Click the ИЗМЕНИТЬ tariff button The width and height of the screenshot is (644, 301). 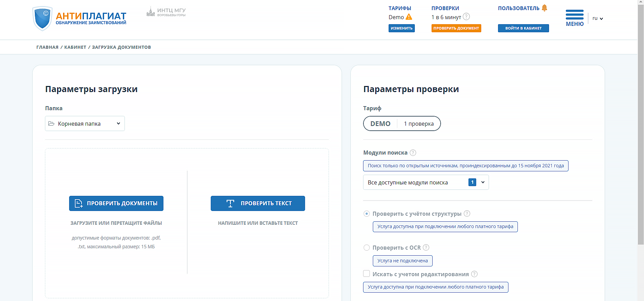coord(402,28)
